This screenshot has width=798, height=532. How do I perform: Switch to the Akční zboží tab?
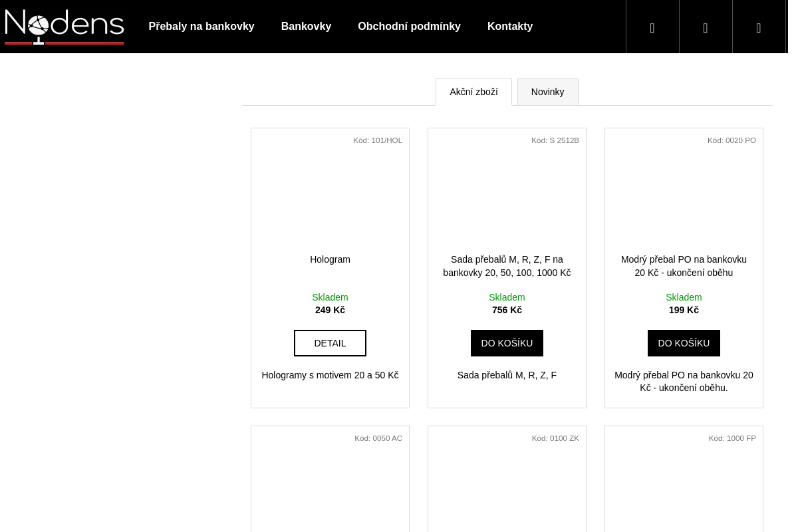click(473, 92)
